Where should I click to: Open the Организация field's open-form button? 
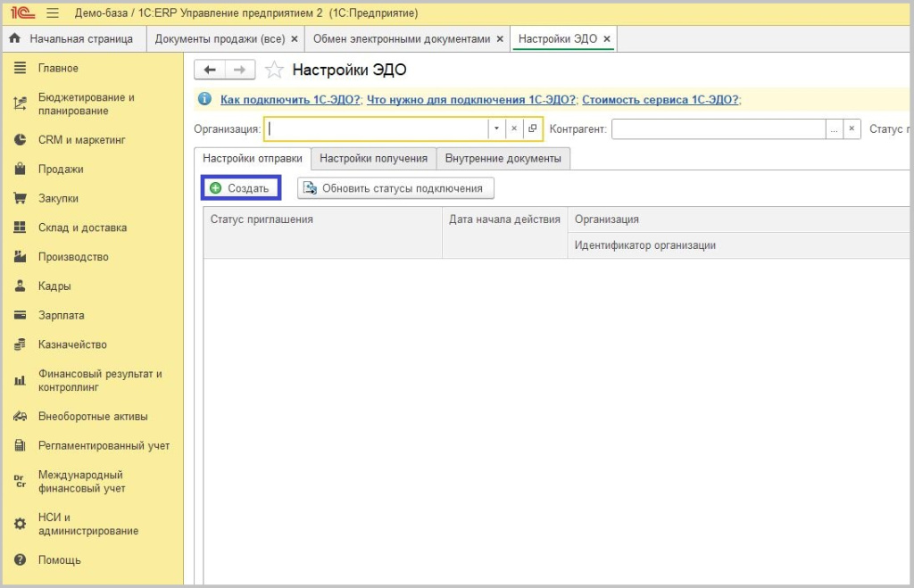(x=533, y=129)
